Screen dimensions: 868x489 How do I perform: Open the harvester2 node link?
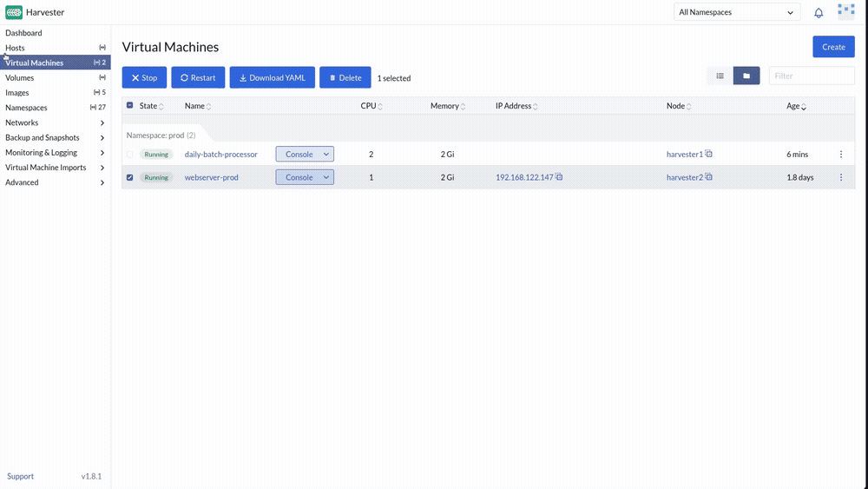click(684, 178)
